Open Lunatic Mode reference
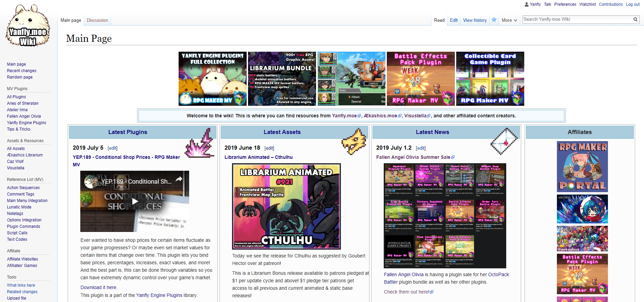The height and width of the screenshot is (302, 644). [19, 207]
